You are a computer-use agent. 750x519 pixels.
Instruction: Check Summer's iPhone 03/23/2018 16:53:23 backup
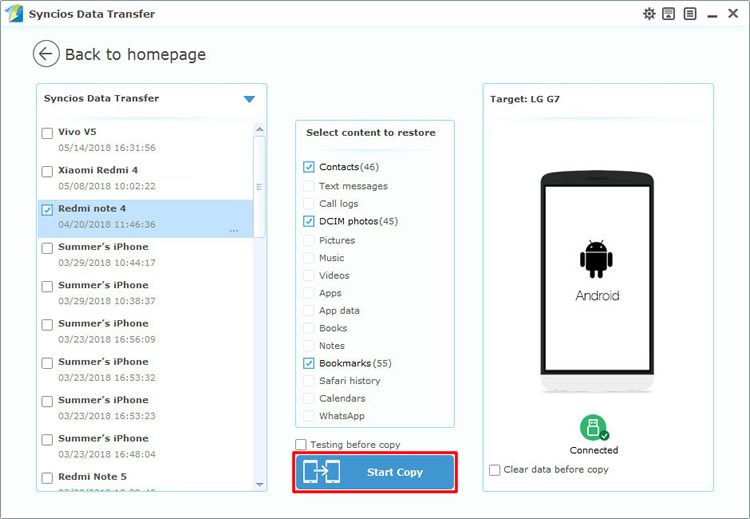(47, 401)
